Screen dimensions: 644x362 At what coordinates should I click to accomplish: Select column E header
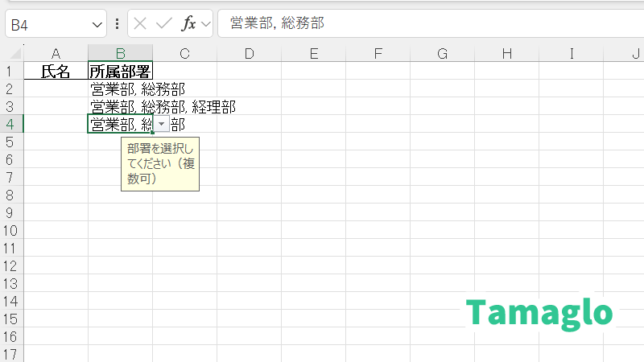click(313, 54)
